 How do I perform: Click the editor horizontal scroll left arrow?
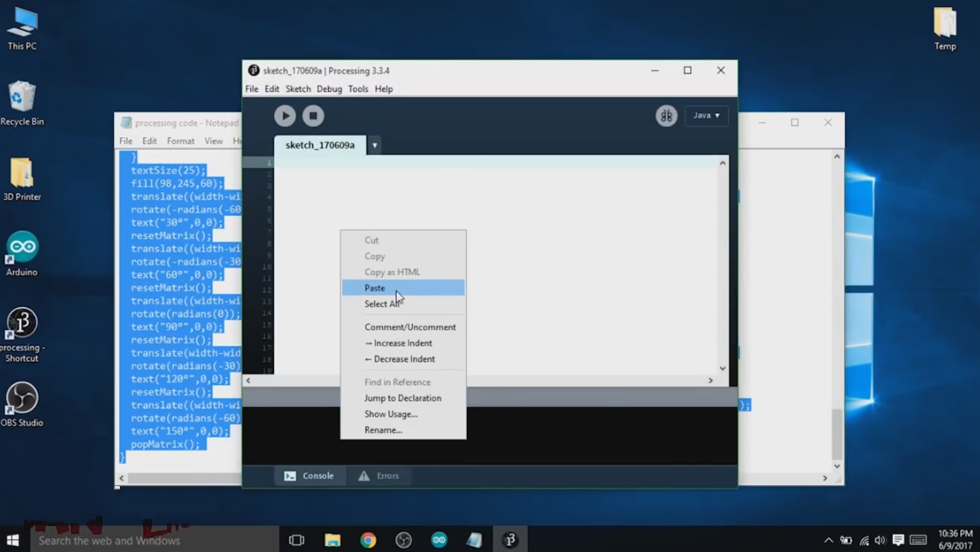pyautogui.click(x=248, y=380)
